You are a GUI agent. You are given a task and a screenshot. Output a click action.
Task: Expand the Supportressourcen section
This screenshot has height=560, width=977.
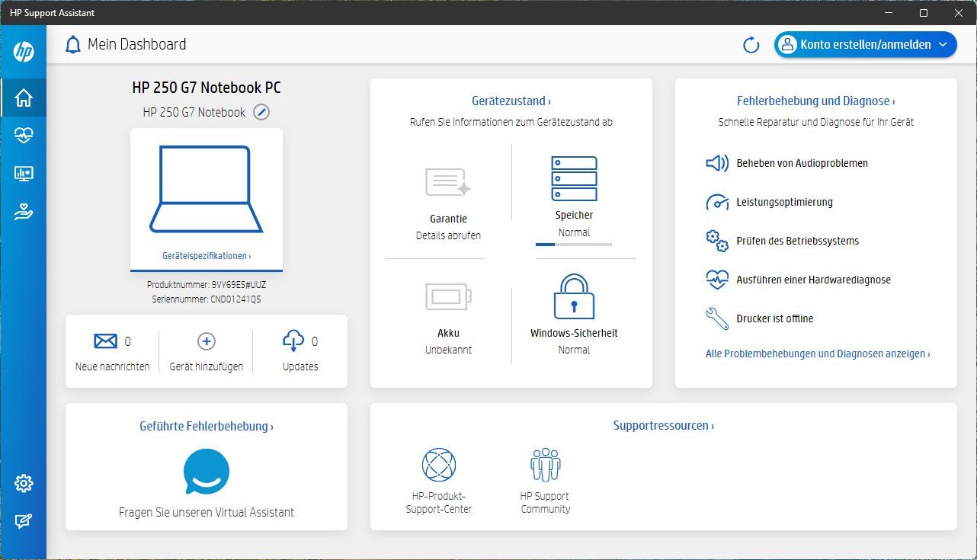coord(664,426)
